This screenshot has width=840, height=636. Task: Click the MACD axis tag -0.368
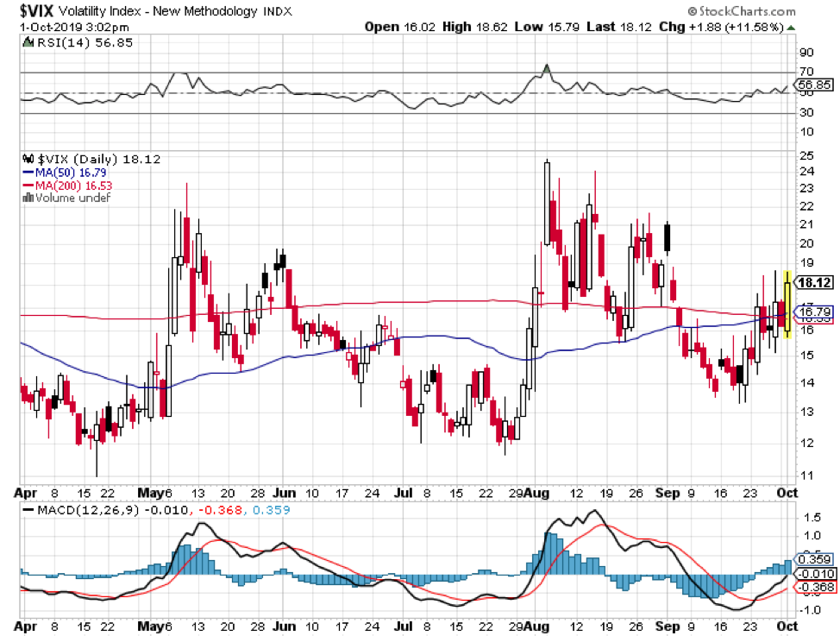(x=814, y=588)
